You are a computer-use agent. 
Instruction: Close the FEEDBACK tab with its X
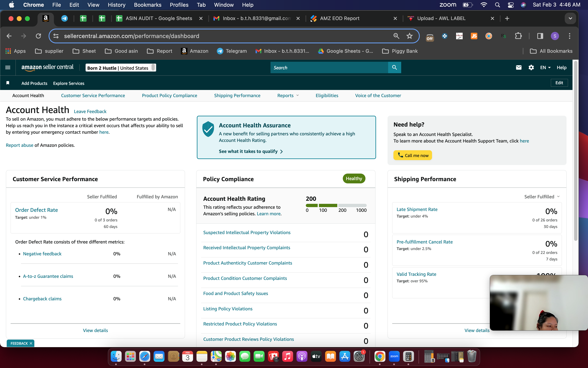tap(31, 343)
